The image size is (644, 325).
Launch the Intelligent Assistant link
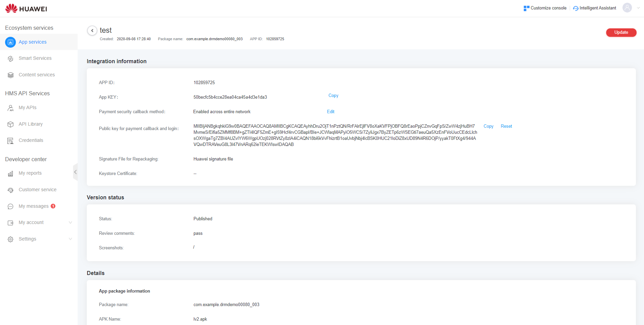tap(598, 8)
